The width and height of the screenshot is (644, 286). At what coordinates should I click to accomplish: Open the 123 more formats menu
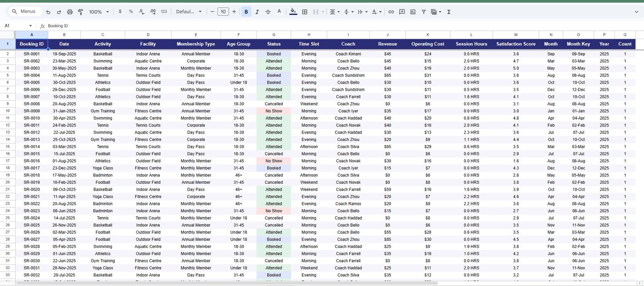164,12
